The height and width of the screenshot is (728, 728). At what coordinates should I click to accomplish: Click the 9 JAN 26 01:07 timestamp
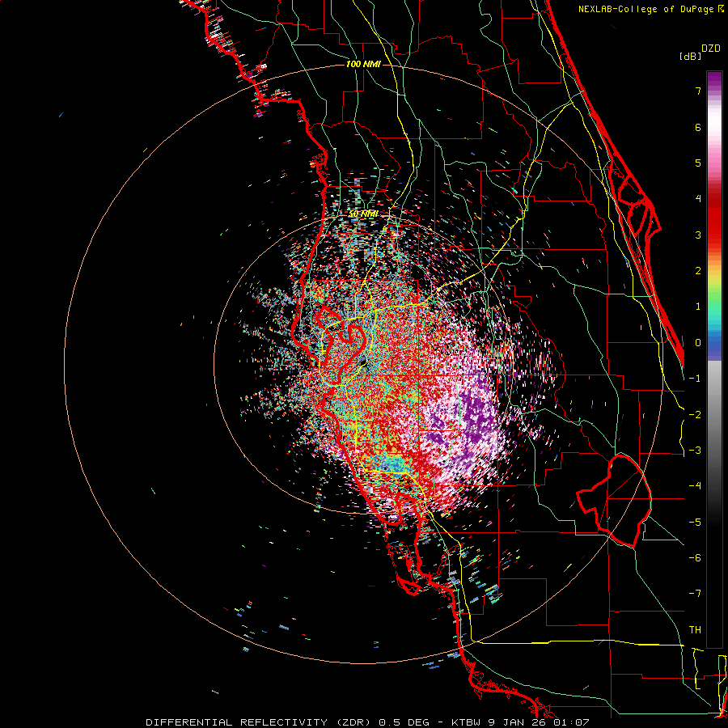(539, 722)
